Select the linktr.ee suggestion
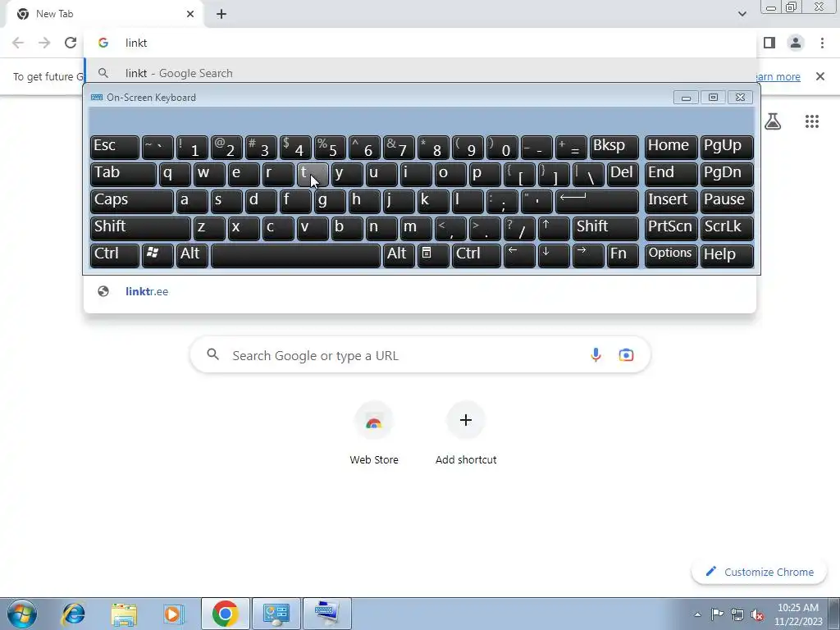 tap(420, 291)
